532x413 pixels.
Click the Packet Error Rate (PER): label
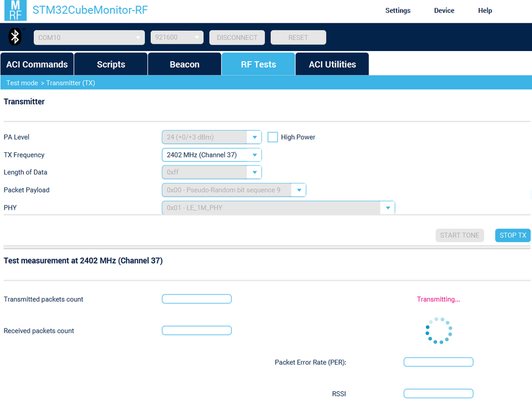coord(310,362)
